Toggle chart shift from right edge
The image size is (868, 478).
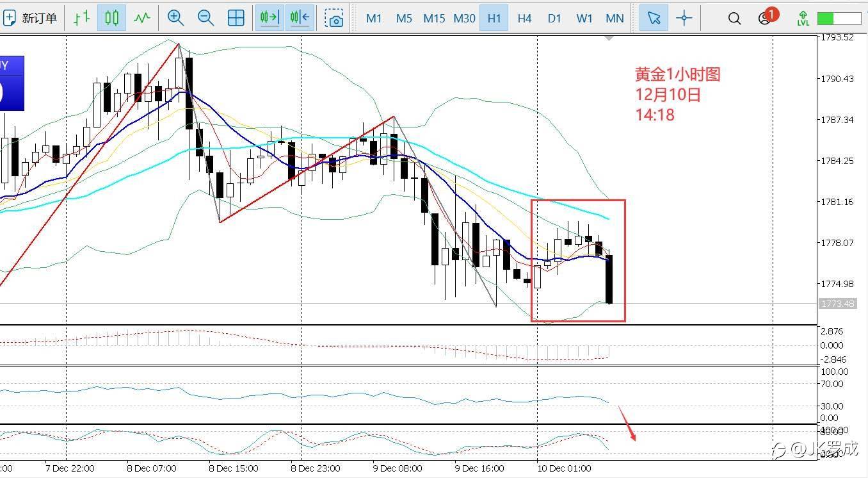300,18
